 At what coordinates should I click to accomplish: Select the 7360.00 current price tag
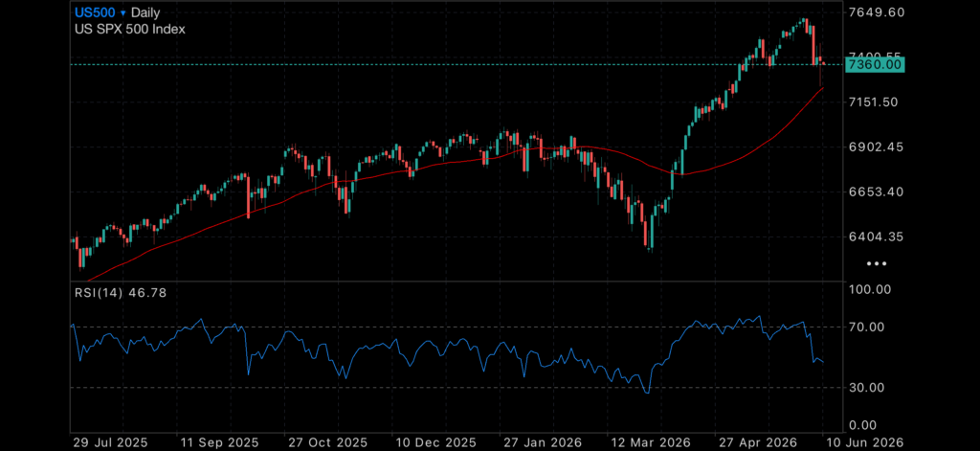875,64
